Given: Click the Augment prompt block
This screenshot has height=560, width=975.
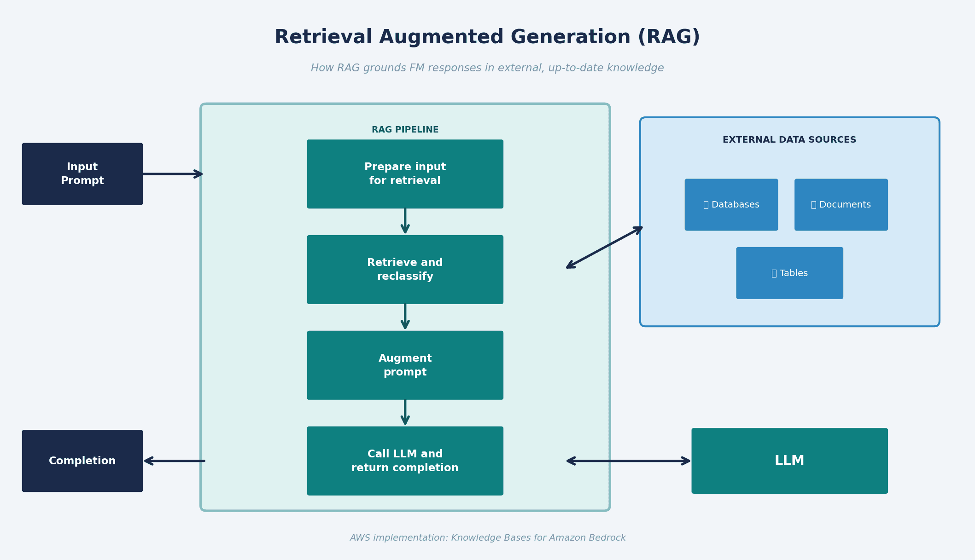Looking at the screenshot, I should click(405, 365).
